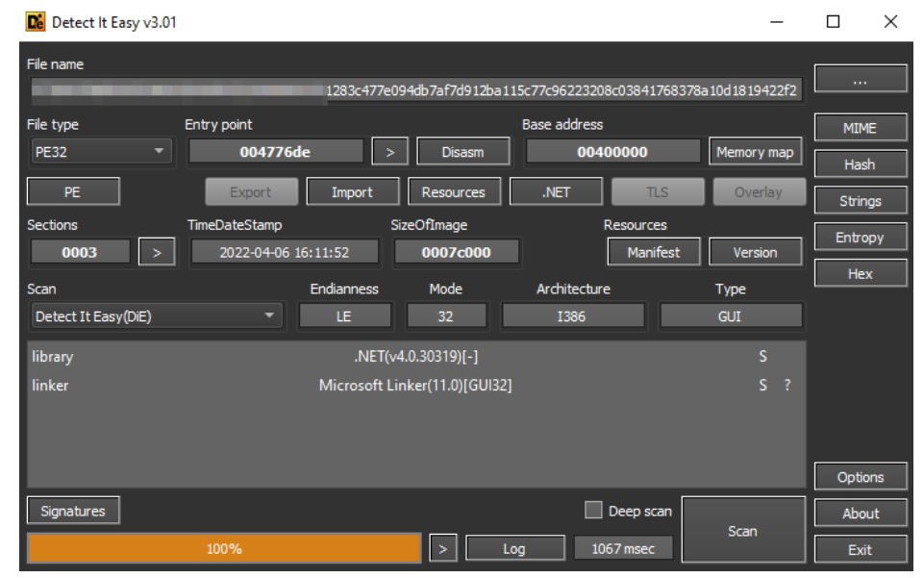Open the Memory map
Image resolution: width=924 pixels, height=578 pixels.
click(756, 152)
